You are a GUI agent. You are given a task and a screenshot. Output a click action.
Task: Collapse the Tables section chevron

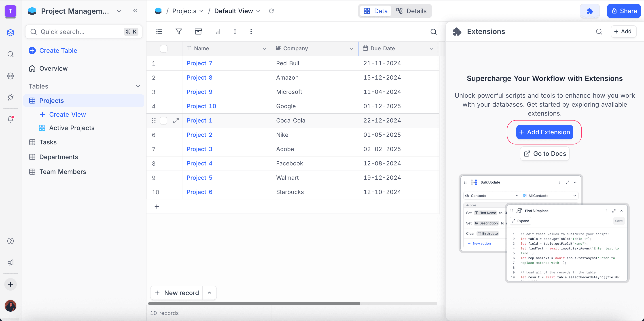point(138,86)
